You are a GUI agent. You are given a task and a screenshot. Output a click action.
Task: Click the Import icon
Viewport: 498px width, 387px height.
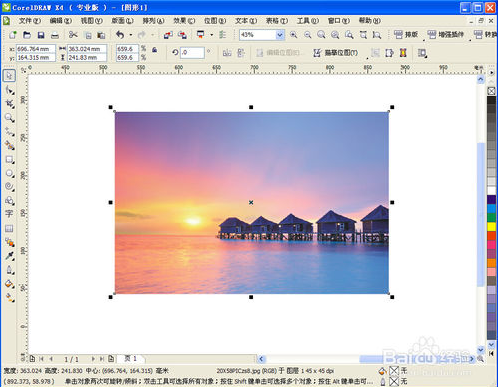[x=168, y=35]
